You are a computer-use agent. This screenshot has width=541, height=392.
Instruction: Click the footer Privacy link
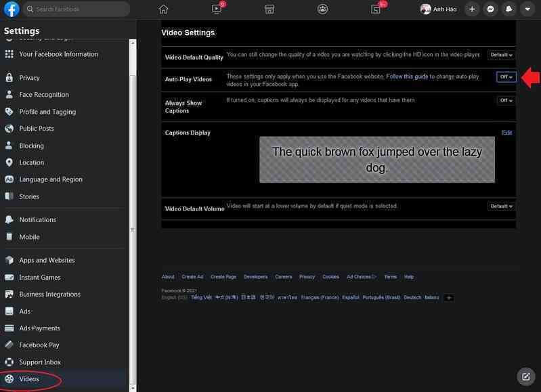(x=307, y=277)
